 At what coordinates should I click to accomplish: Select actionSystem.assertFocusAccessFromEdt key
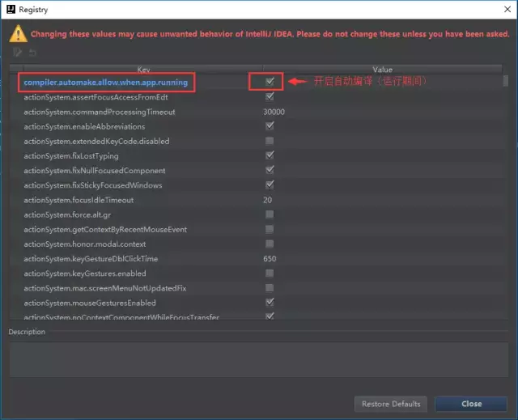[96, 97]
